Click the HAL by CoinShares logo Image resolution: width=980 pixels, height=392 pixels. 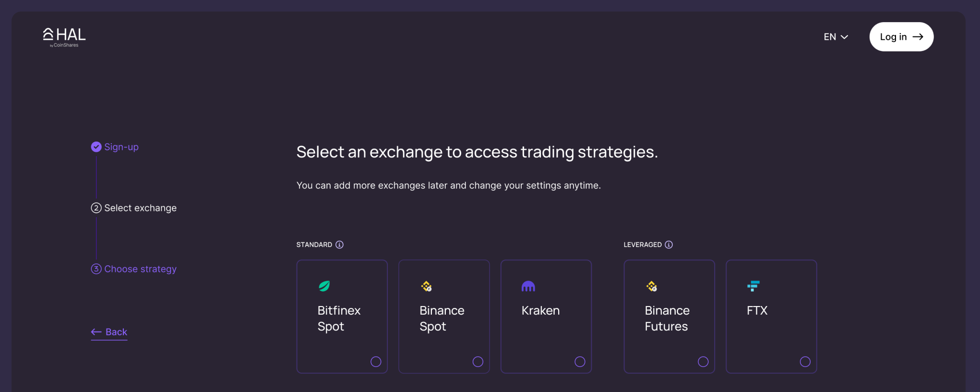pyautogui.click(x=63, y=36)
